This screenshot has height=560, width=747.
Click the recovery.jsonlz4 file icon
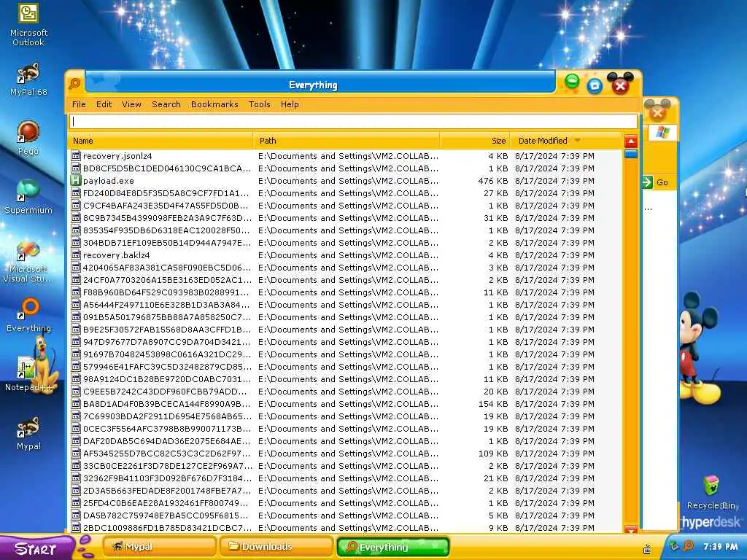point(76,156)
